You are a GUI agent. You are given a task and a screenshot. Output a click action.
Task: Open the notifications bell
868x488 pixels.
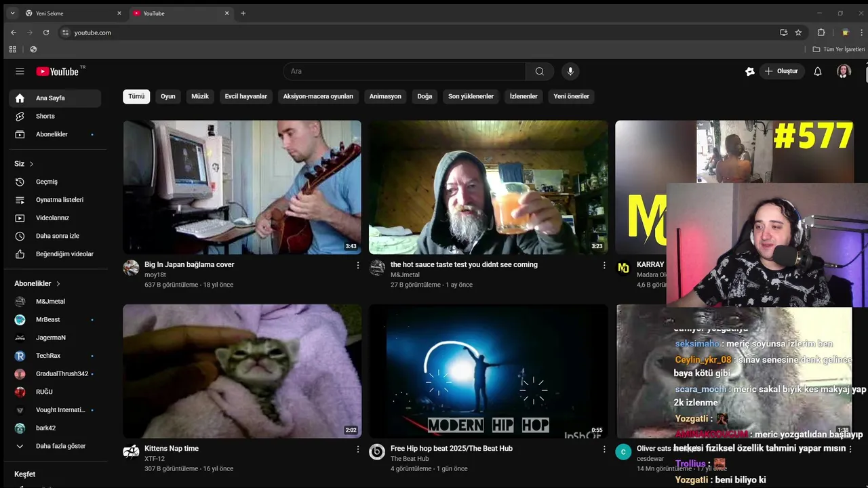(818, 71)
